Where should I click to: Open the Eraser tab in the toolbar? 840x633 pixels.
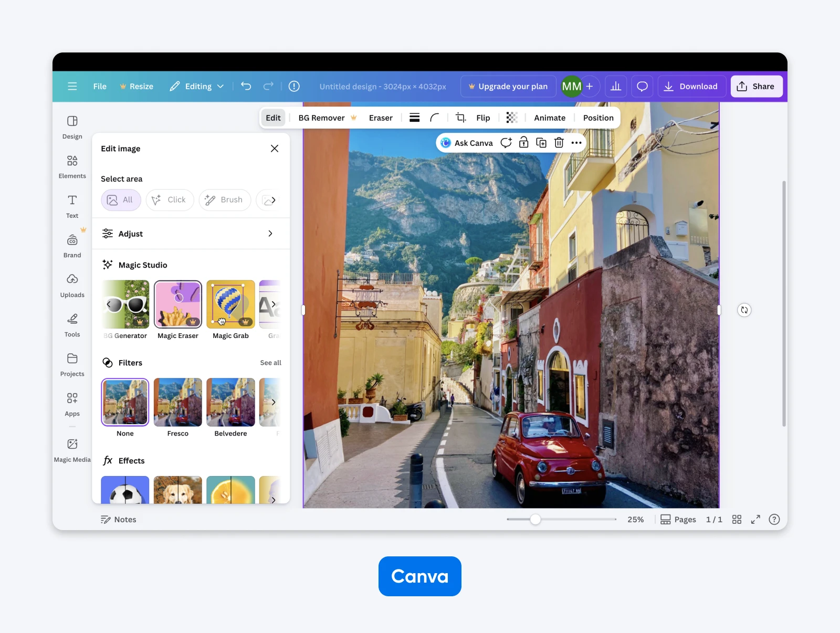point(380,118)
